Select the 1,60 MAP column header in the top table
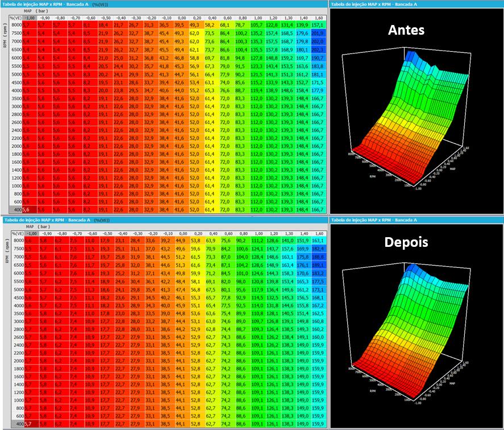 319,18
